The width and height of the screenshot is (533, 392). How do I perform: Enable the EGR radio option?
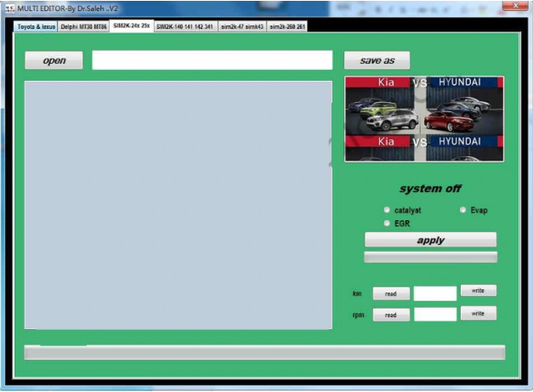pos(388,223)
